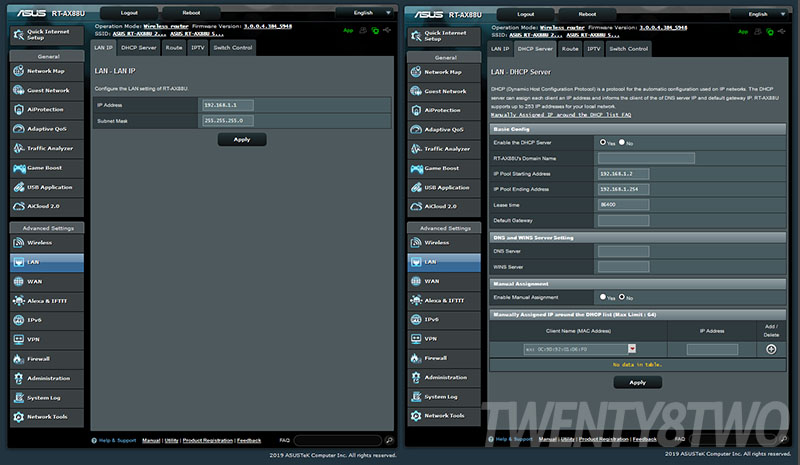Viewport: 800px width, 465px height.
Task: Open the English language dropdown in right window
Action: pos(761,14)
